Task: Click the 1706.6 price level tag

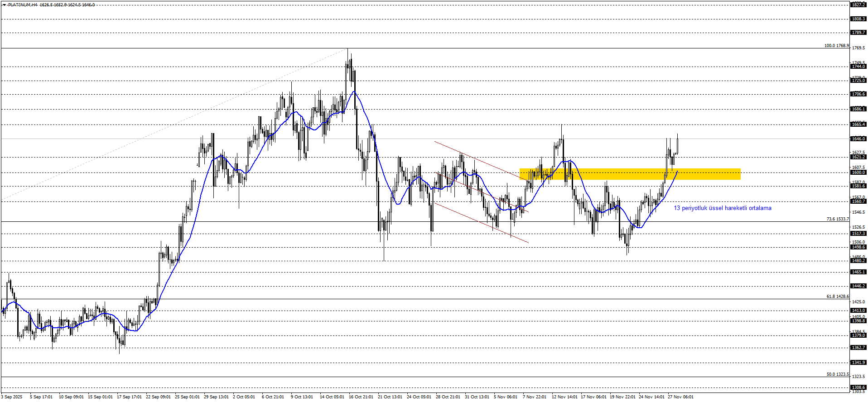Action: point(858,94)
